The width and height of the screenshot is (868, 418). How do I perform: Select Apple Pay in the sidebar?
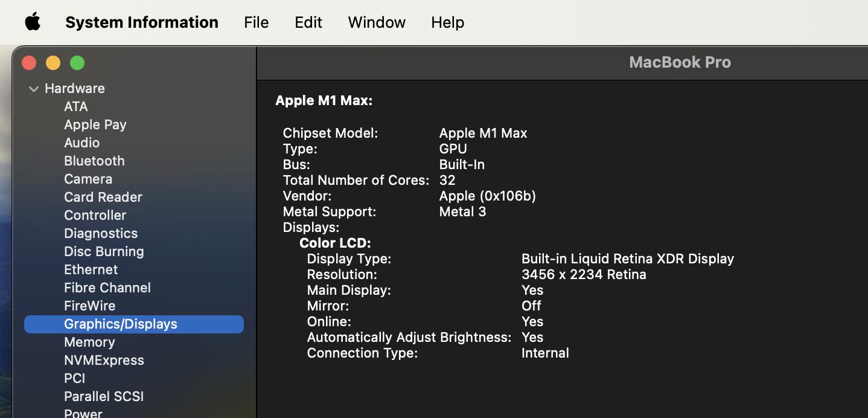(x=95, y=124)
